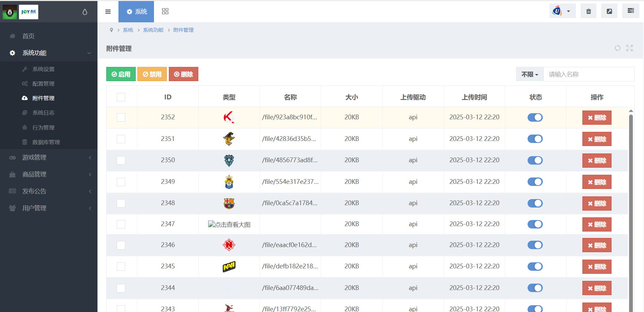The image size is (644, 312).
Task: Expand the 游戏管理 sidebar menu
Action: click(x=49, y=158)
